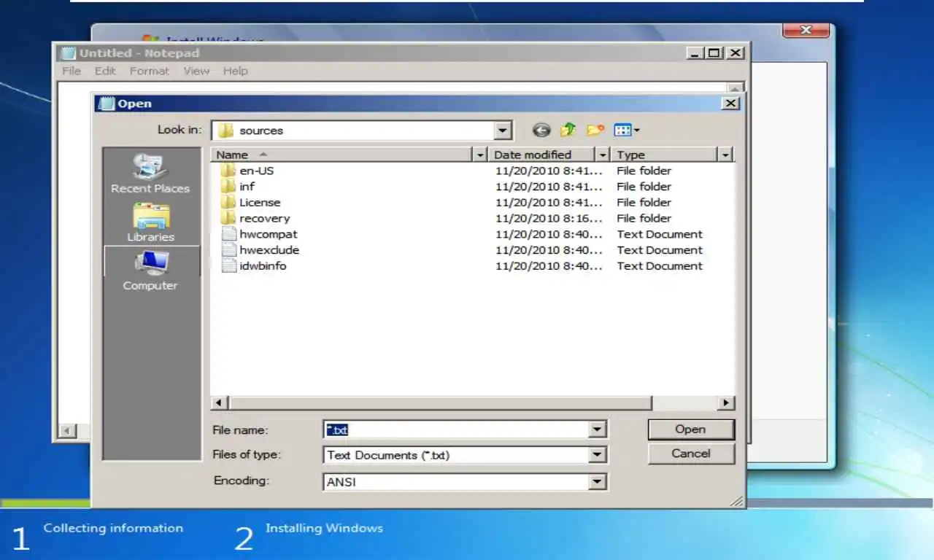This screenshot has width=934, height=560.
Task: Open Notepad's Help menu
Action: pos(235,71)
